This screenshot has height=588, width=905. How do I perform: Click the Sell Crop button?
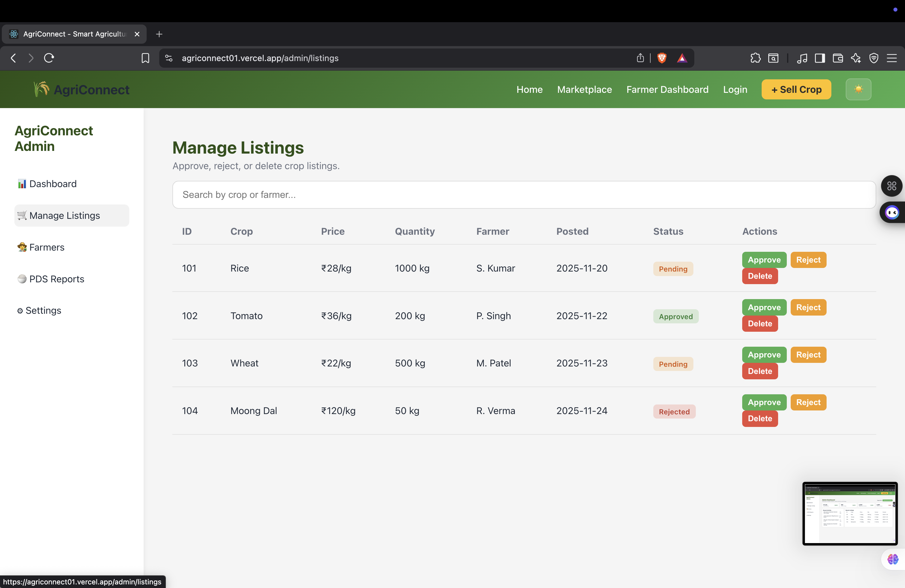tap(796, 90)
